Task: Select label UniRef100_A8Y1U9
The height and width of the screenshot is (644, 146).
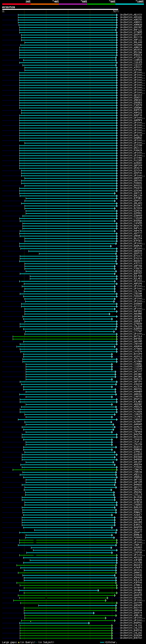Action: point(131,557)
